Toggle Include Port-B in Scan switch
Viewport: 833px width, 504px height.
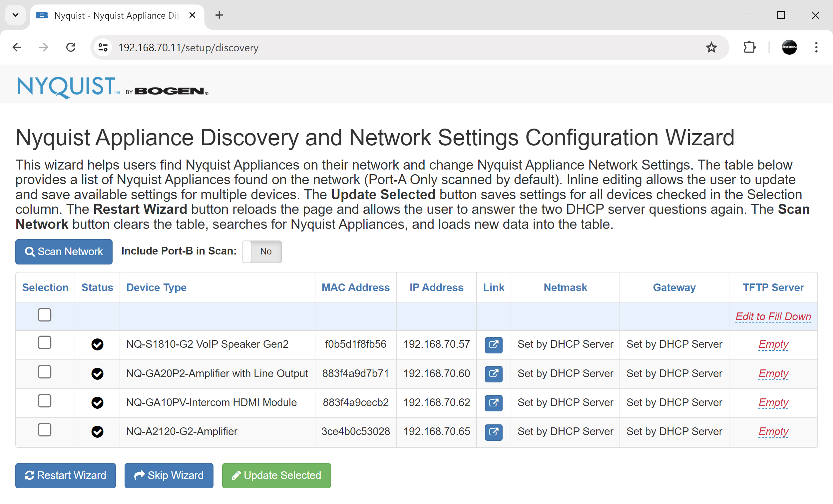coord(262,252)
